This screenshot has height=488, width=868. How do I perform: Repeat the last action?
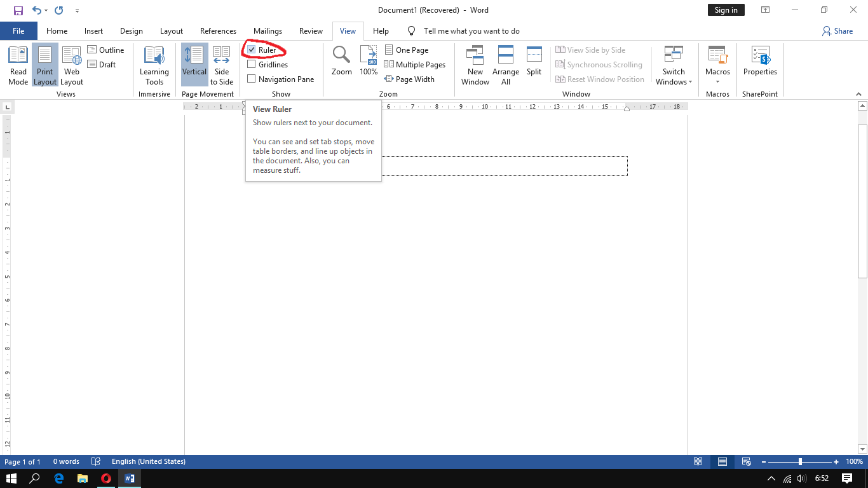(59, 10)
